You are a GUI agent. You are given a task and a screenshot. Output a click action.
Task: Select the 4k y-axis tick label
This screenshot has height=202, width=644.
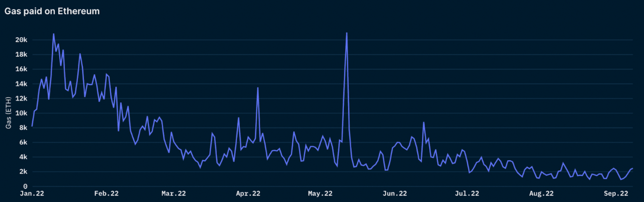click(23, 157)
